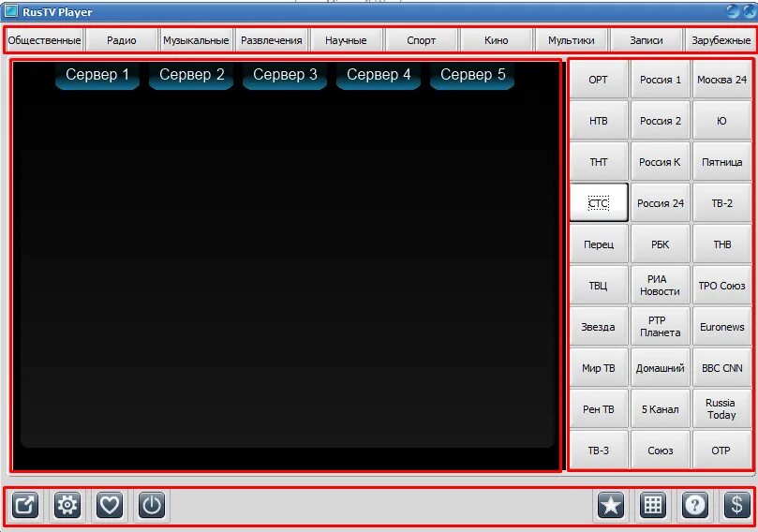Tune to the Домашний channel

[661, 368]
